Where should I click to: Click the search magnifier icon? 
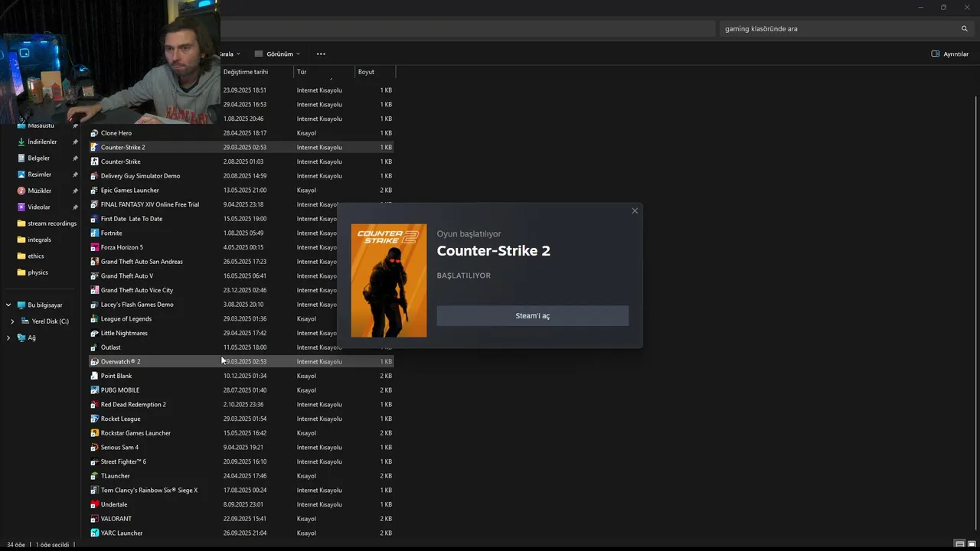coord(965,28)
